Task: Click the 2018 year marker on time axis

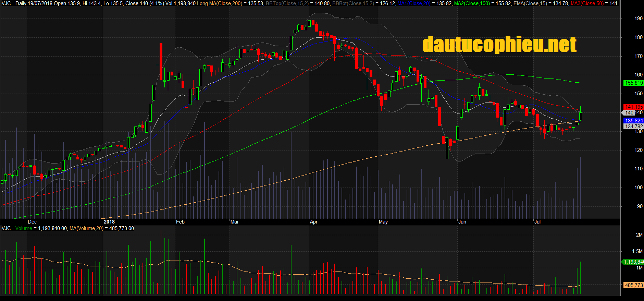Action: pyautogui.click(x=109, y=222)
